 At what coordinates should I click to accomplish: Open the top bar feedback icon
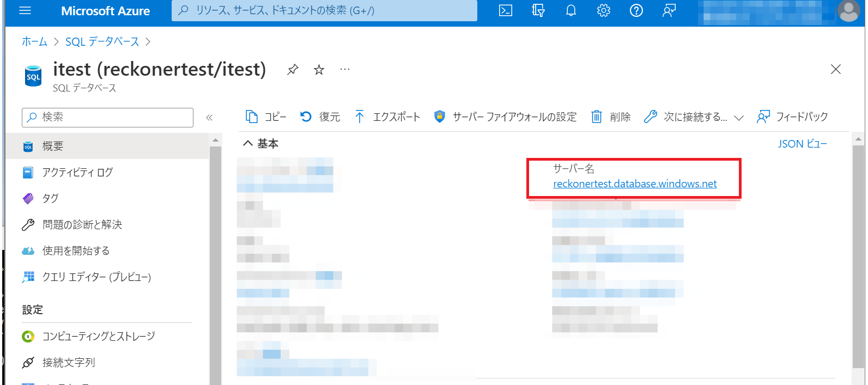[669, 10]
